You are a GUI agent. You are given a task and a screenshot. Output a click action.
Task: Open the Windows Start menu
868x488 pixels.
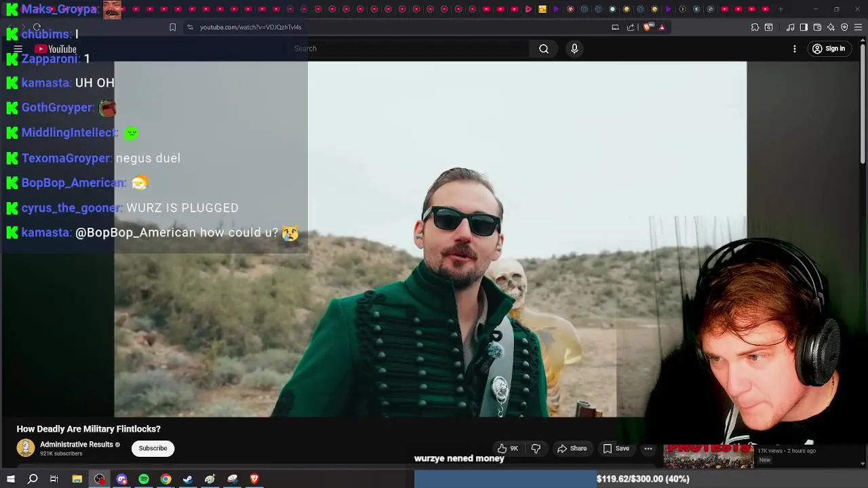pyautogui.click(x=10, y=479)
